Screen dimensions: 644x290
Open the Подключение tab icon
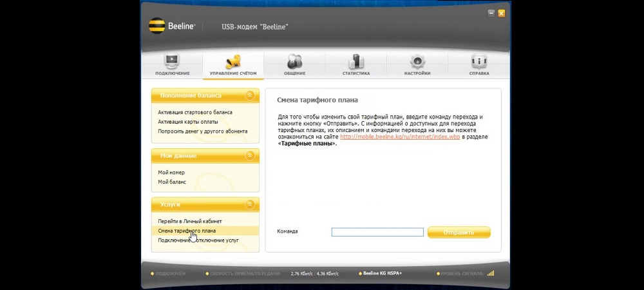[172, 61]
